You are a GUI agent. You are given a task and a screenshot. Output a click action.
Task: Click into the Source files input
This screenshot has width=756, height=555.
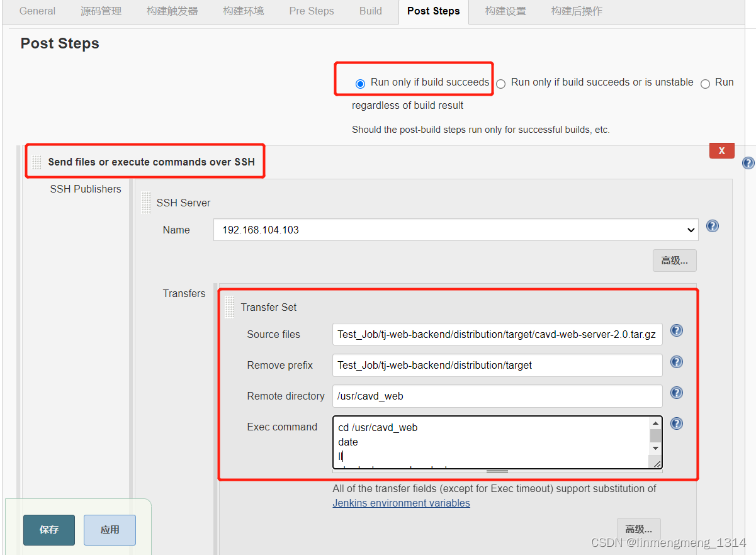[497, 334]
